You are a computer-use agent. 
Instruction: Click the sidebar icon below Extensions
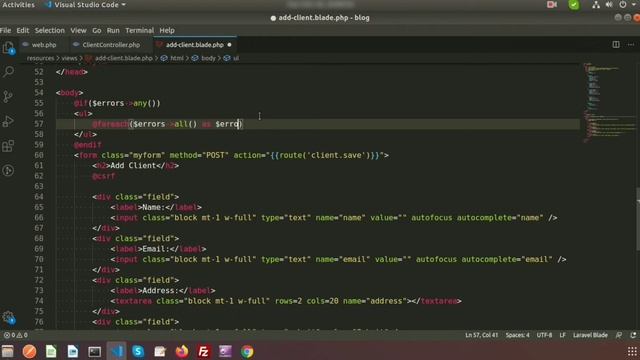8,170
